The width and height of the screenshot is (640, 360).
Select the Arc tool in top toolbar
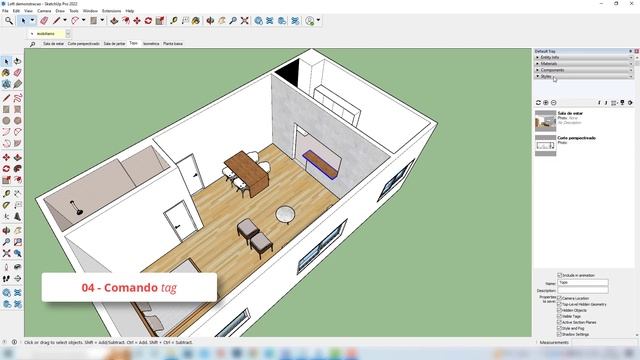click(x=75, y=20)
